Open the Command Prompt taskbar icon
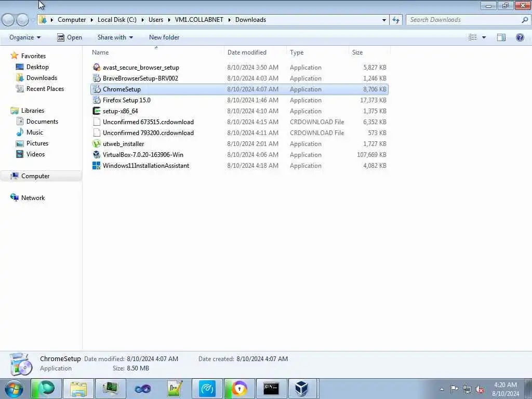 271,389
